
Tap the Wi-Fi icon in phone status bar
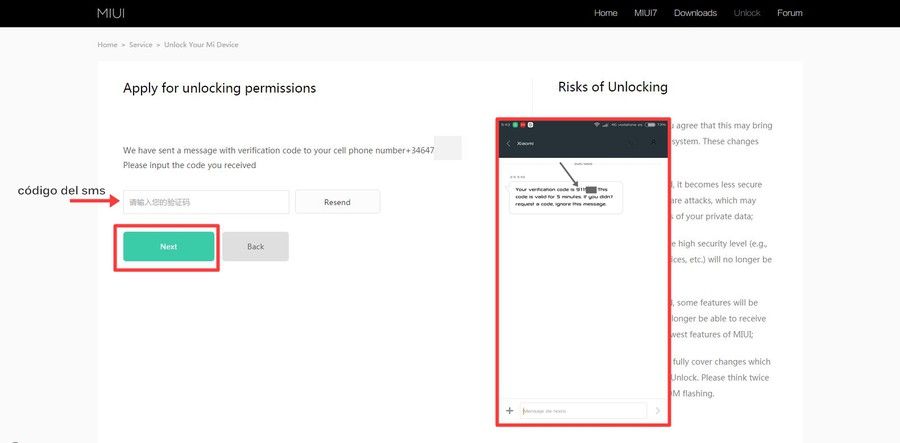(x=597, y=125)
